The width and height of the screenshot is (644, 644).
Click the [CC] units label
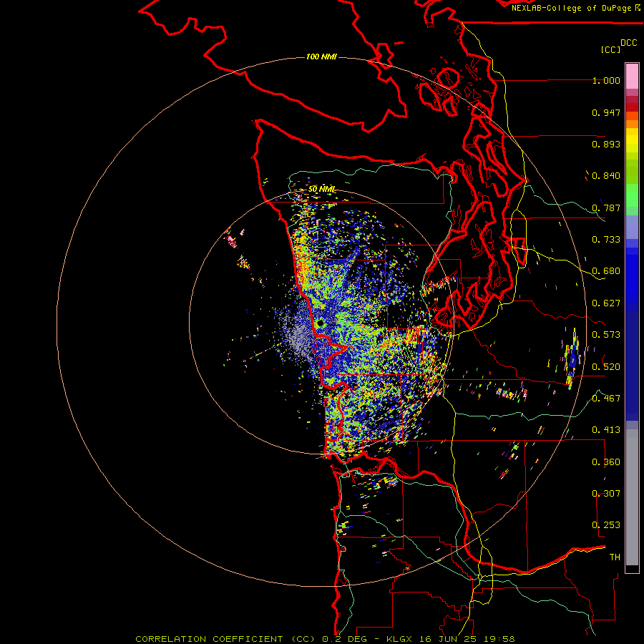(x=610, y=49)
